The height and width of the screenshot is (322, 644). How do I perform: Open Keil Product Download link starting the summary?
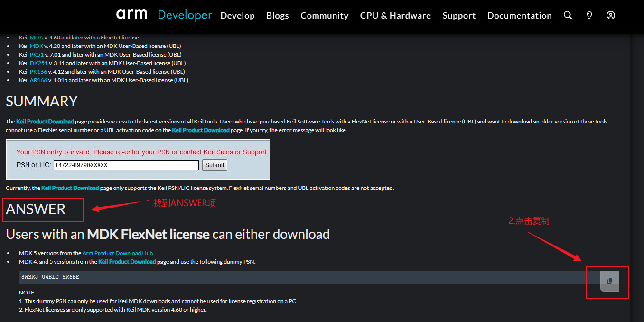tap(45, 122)
